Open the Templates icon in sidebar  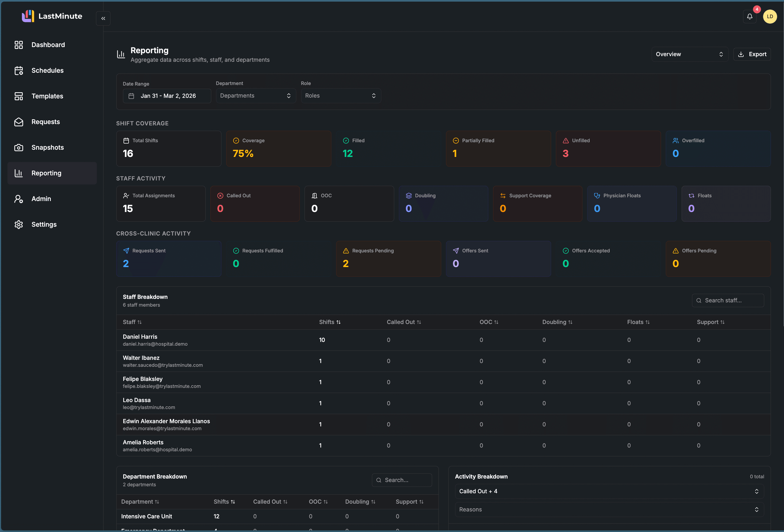pos(19,96)
